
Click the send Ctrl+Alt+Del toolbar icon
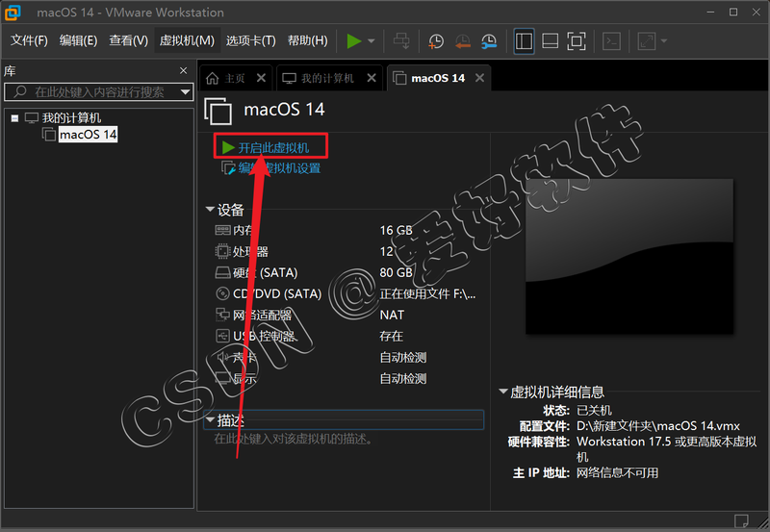tap(401, 40)
